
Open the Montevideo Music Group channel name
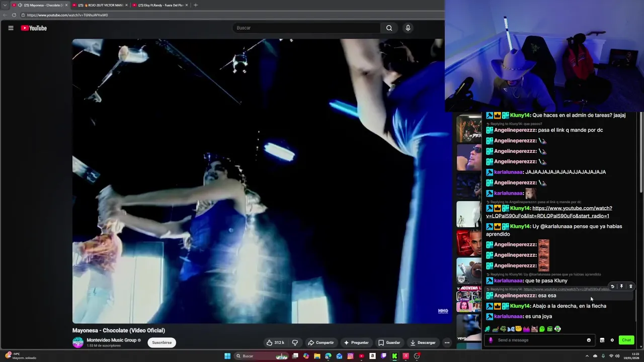pyautogui.click(x=112, y=340)
